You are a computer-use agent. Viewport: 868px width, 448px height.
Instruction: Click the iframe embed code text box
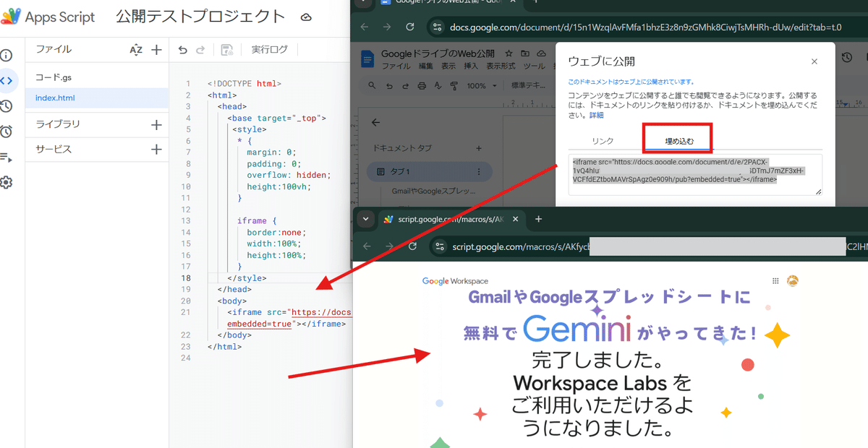click(x=695, y=175)
